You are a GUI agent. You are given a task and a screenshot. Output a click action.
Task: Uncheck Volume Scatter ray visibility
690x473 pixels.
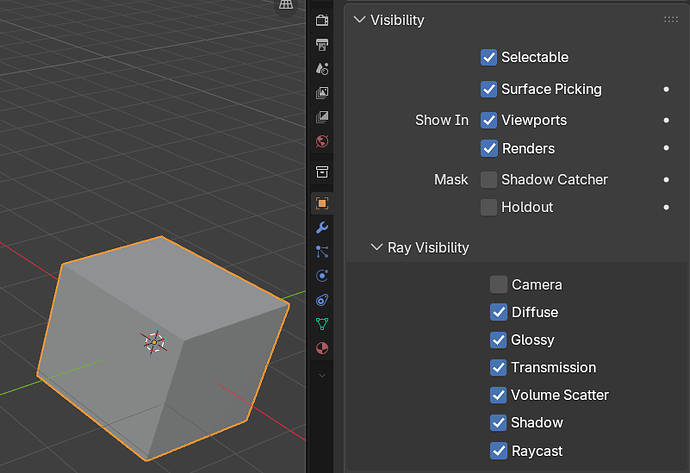coord(499,395)
